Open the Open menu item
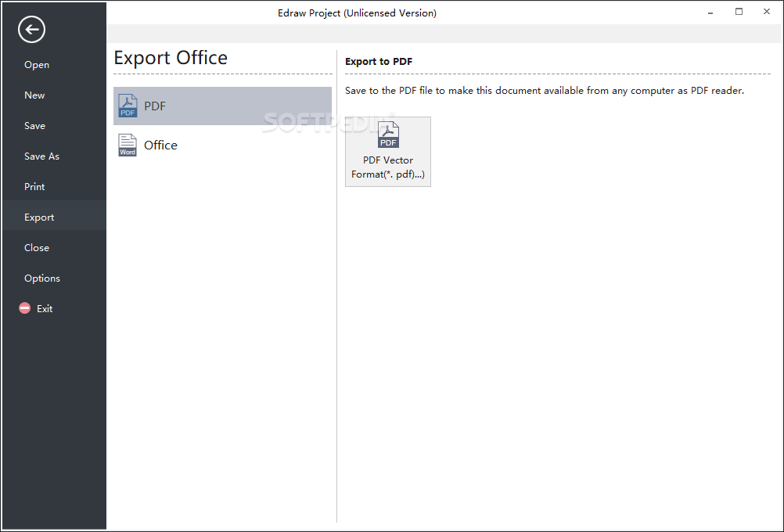The image size is (784, 532). click(37, 65)
